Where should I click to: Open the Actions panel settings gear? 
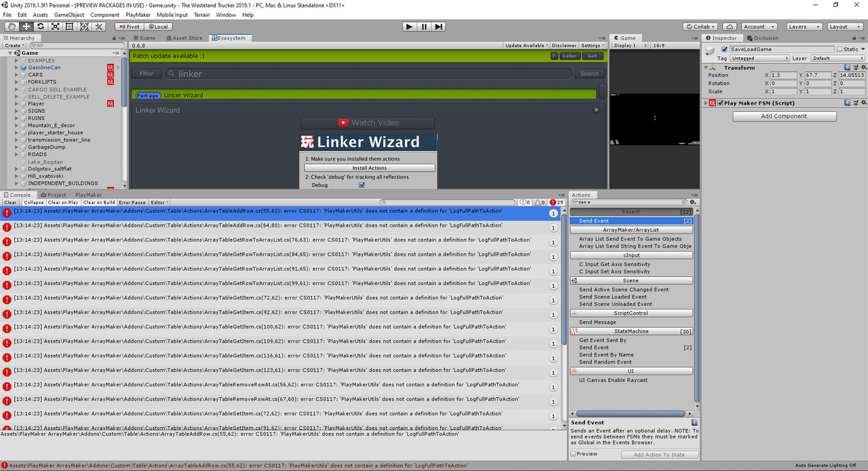coord(692,202)
